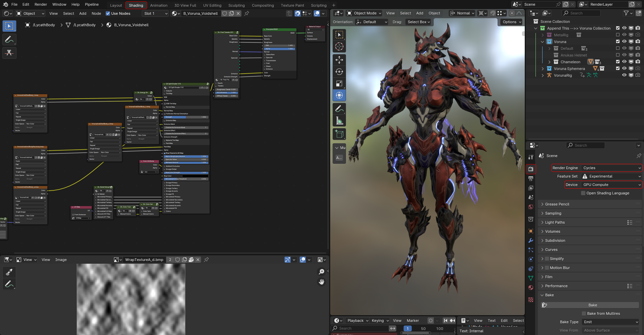The width and height of the screenshot is (644, 335).
Task: Toggle the B_Voruna_Voidshell fake user shield
Action: pos(225,13)
